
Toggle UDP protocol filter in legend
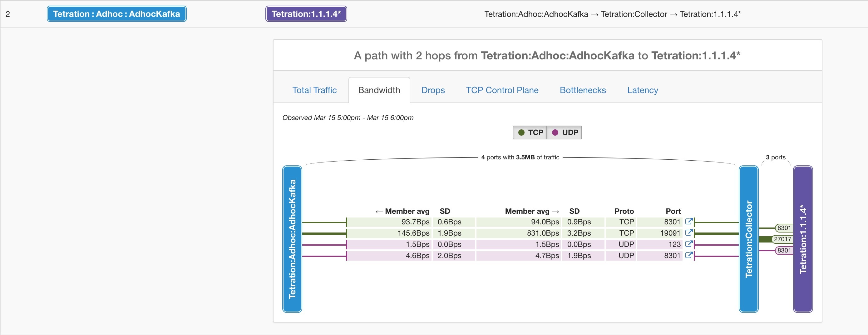565,132
